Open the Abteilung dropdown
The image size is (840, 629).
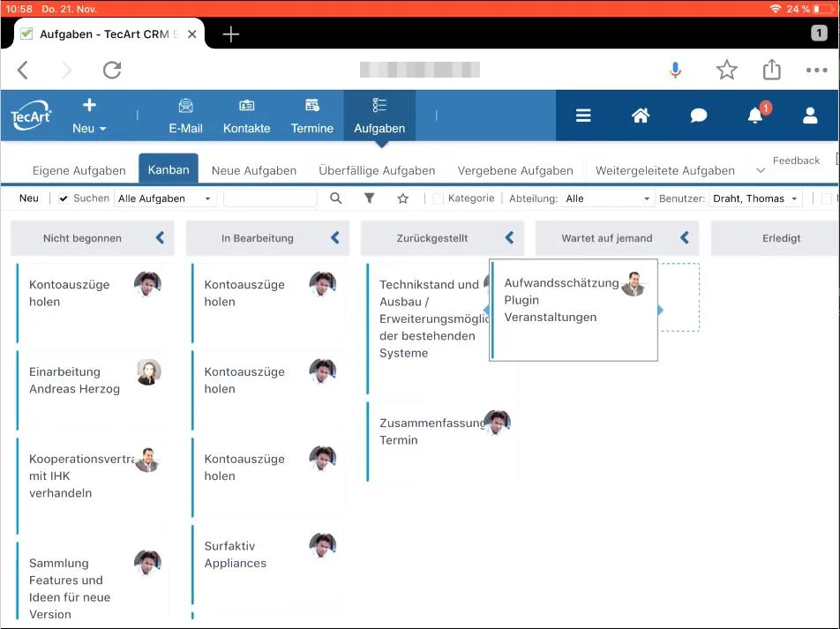coord(607,198)
